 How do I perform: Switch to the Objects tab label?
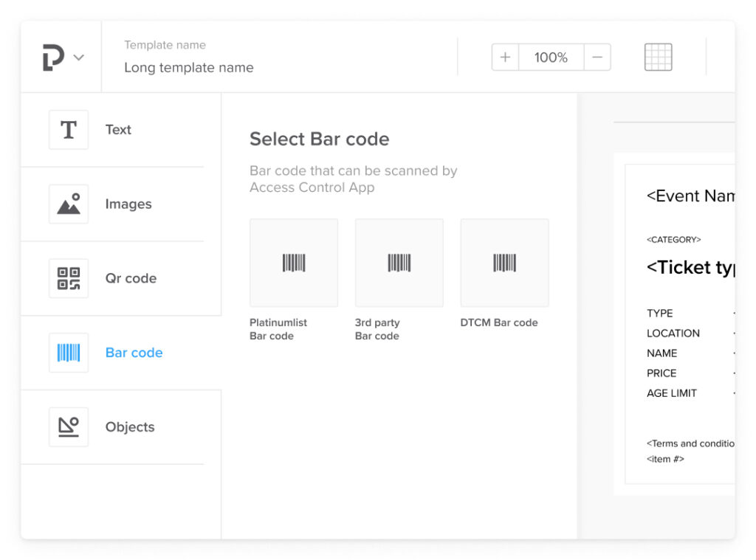point(130,427)
